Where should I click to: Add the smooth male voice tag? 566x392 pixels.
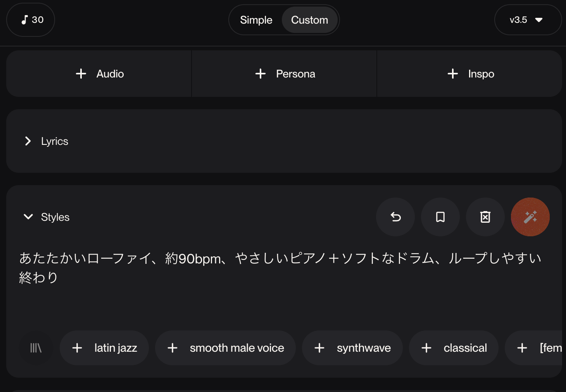[225, 348]
